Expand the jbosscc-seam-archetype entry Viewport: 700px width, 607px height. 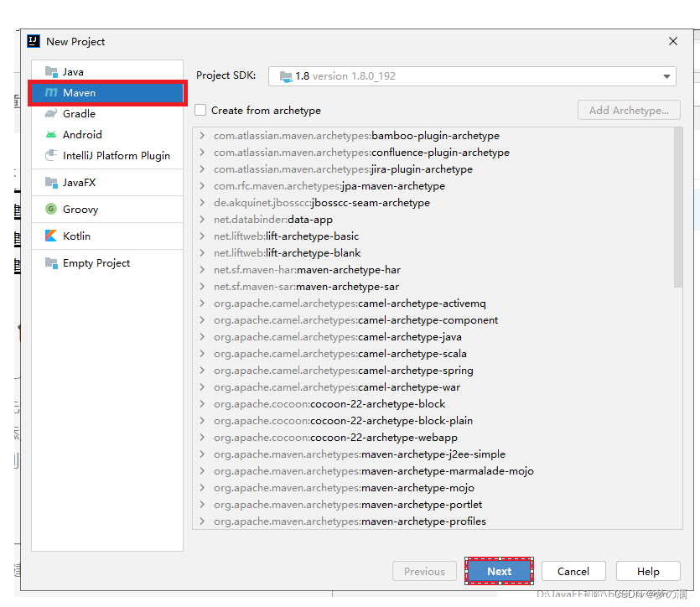tap(202, 202)
